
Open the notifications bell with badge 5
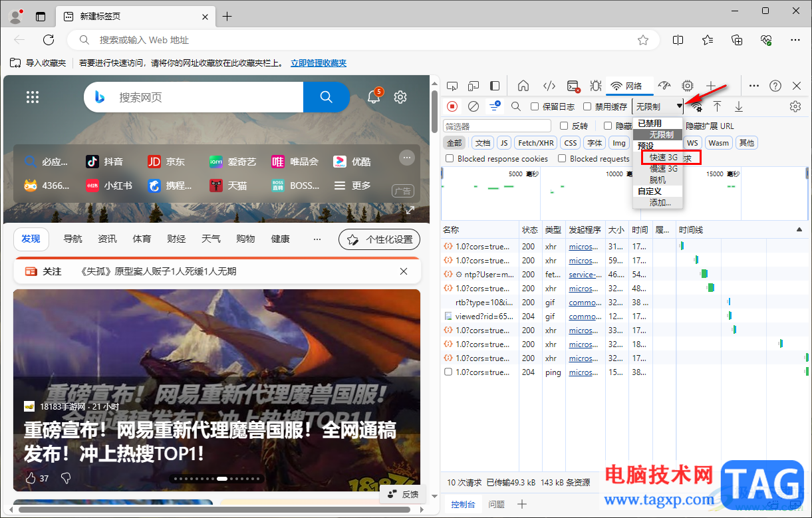point(374,97)
